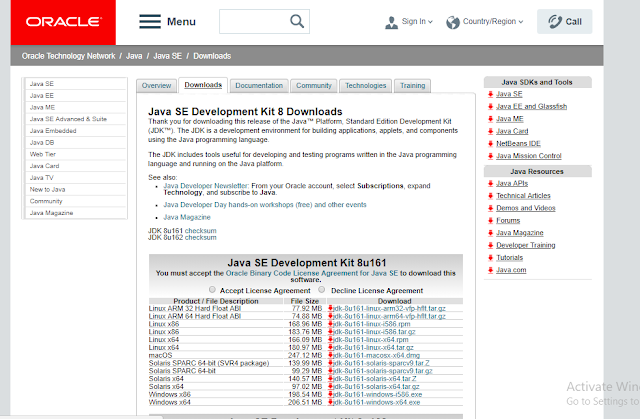Click the Country/Region globe icon
The width and height of the screenshot is (640, 419).
[x=453, y=22]
